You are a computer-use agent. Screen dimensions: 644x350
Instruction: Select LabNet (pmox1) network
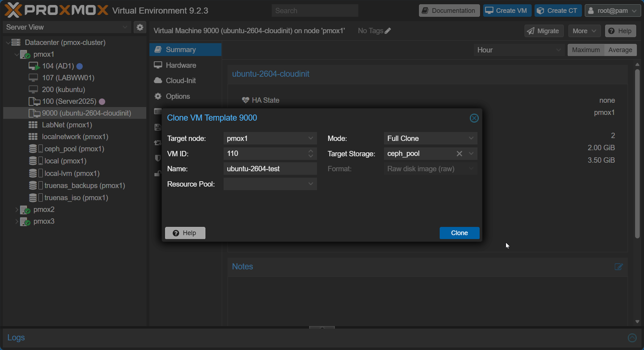tap(75, 125)
